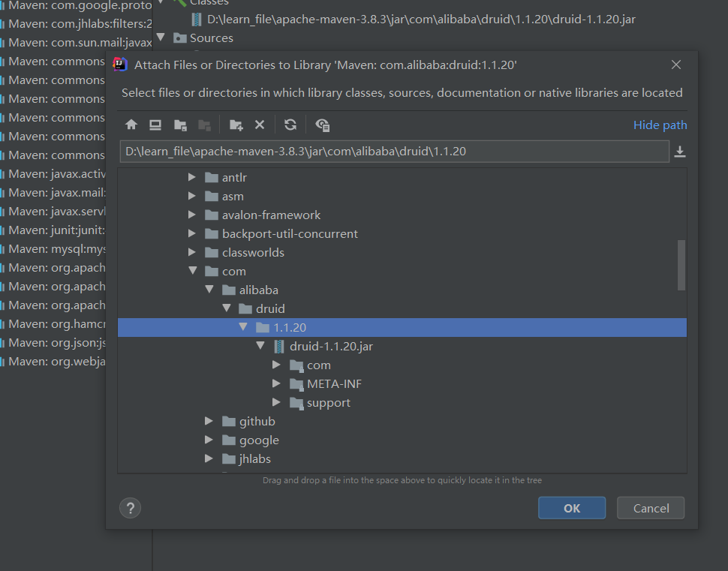The height and width of the screenshot is (571, 728).
Task: Open recent path history download-arrow icon
Action: [680, 152]
